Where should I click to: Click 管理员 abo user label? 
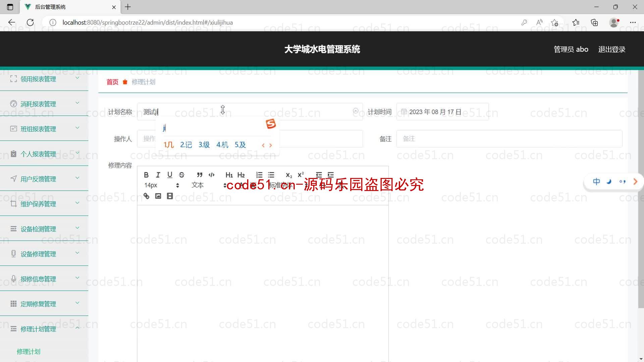tap(571, 49)
